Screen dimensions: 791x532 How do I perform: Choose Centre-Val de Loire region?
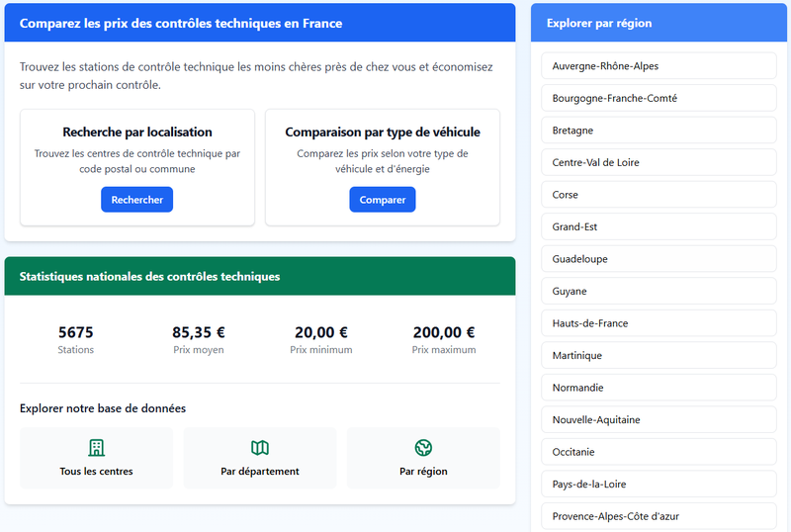coord(659,162)
